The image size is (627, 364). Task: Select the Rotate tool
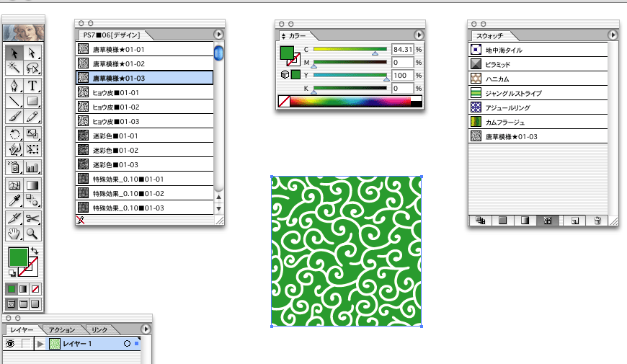[x=14, y=134]
